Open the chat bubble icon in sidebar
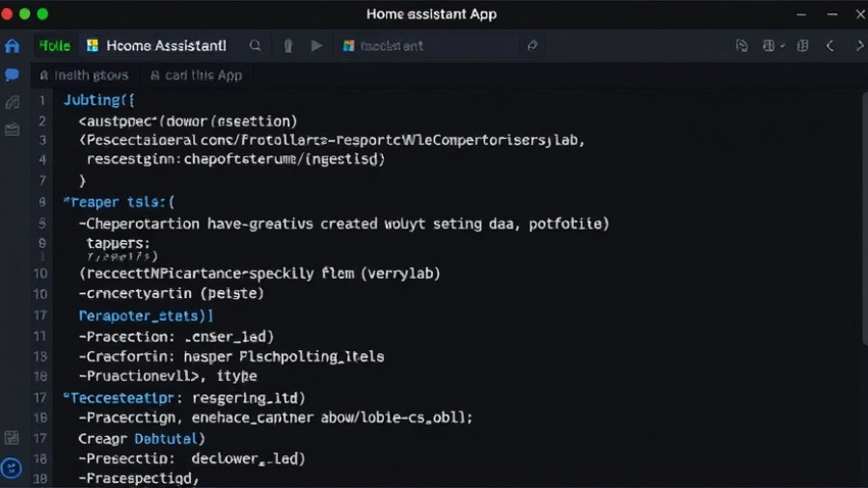The image size is (868, 488). [x=13, y=74]
